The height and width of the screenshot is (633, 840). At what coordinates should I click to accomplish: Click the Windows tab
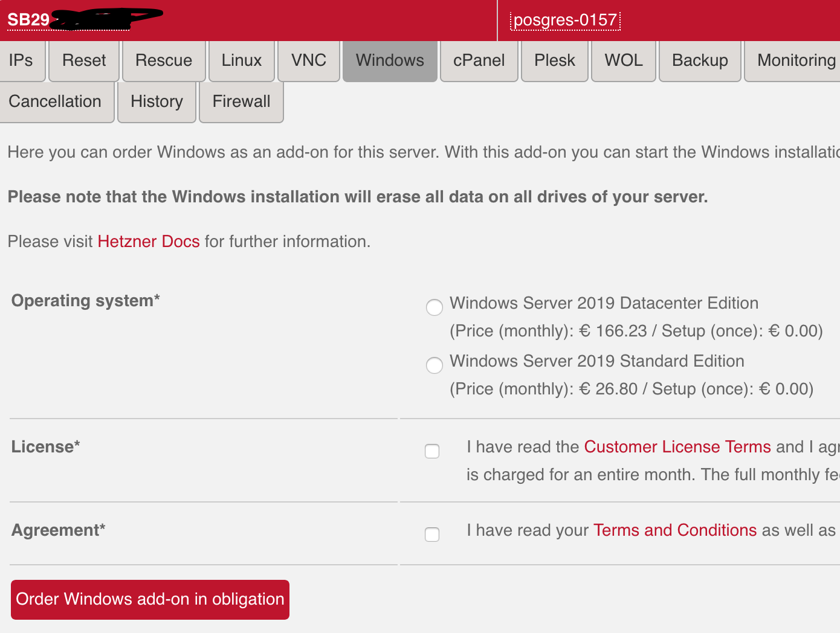(390, 60)
